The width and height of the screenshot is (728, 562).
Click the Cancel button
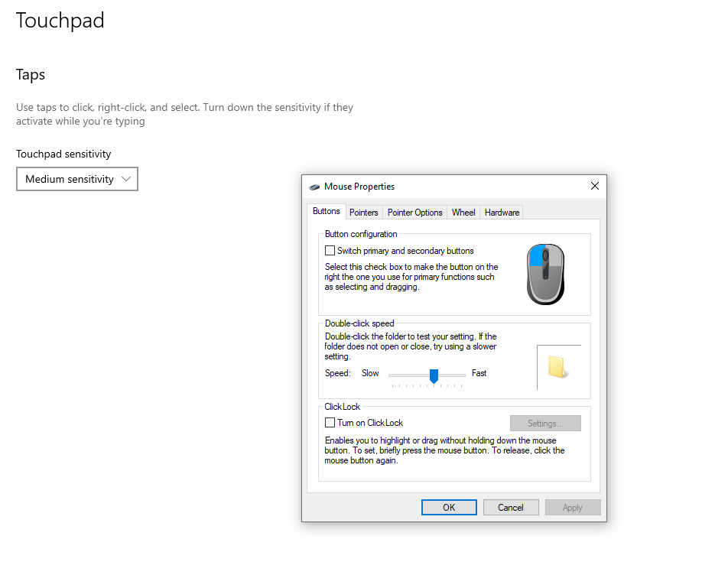511,507
